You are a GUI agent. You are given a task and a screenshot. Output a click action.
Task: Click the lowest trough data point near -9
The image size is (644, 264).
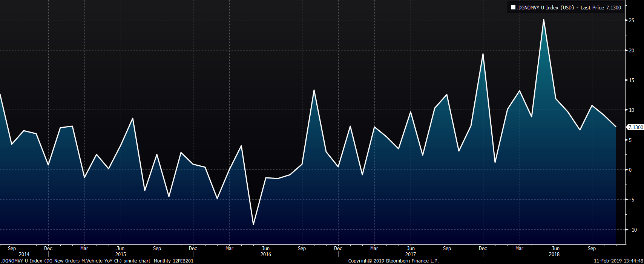pyautogui.click(x=253, y=224)
